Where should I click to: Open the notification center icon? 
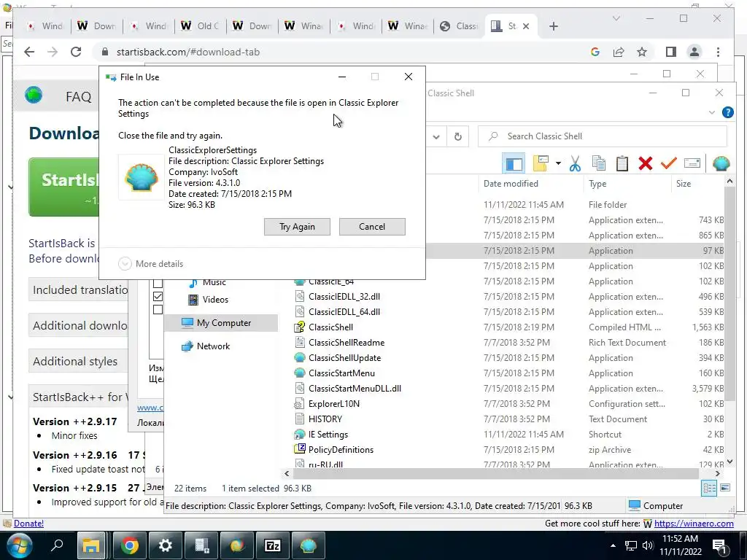click(x=719, y=545)
